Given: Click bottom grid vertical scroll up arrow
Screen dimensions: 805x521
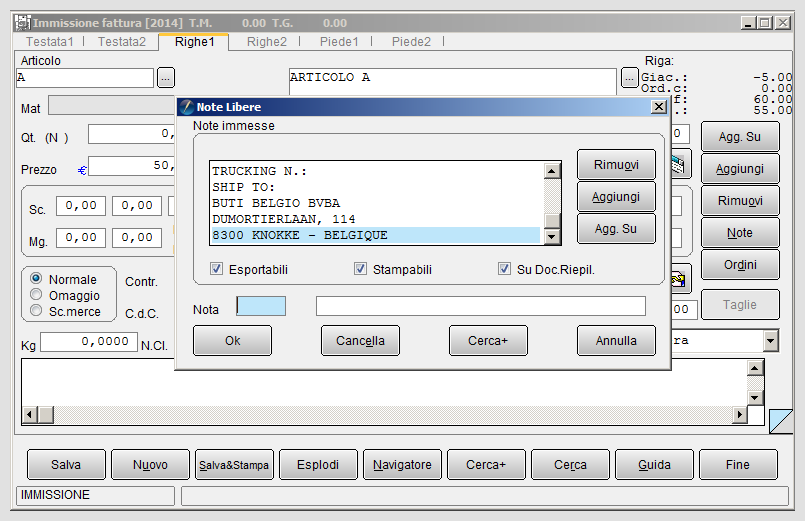Looking at the screenshot, I should point(755,368).
